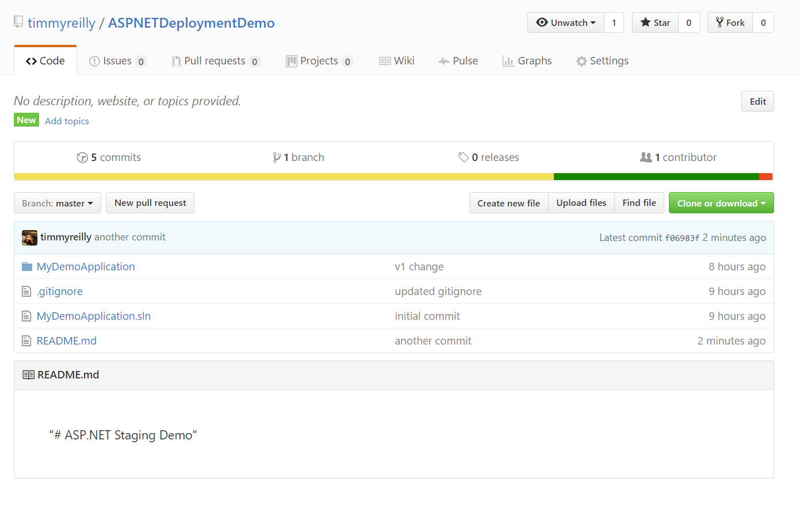Open MyDemoApplication.sln file
Viewport: 800px width, 532px height.
coord(94,316)
